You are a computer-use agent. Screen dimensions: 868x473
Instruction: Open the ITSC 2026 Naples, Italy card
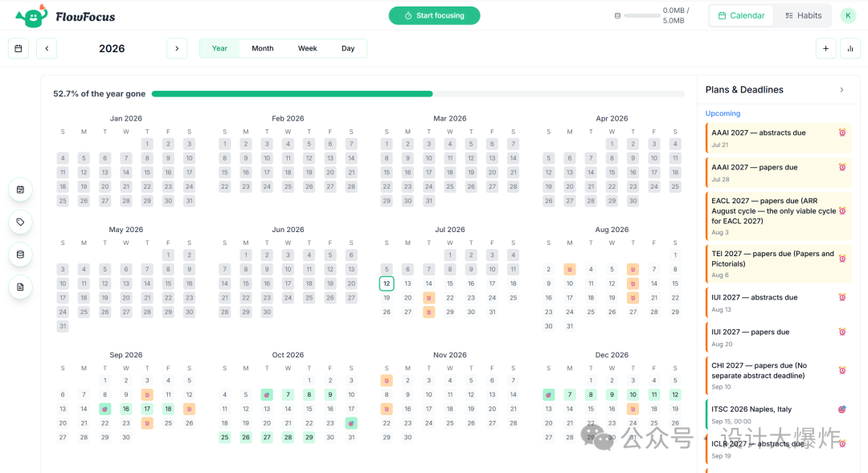[778, 414]
